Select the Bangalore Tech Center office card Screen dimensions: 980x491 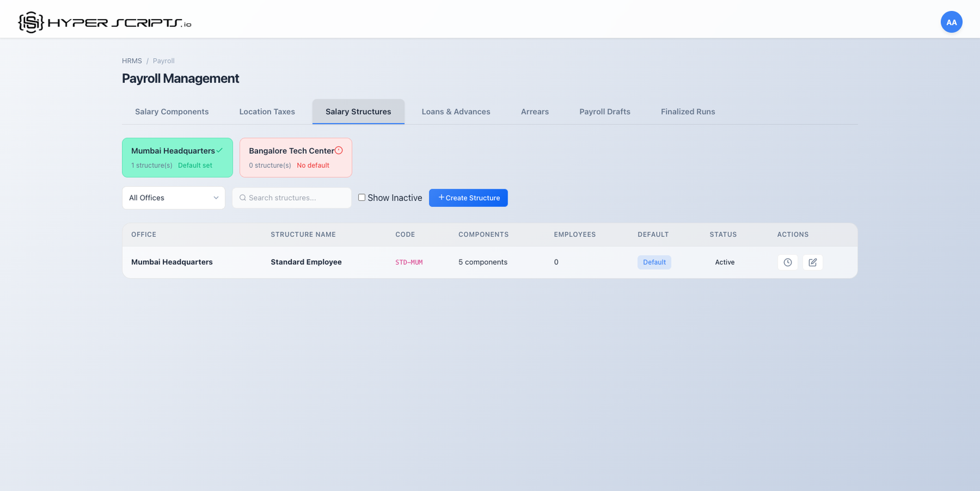click(x=295, y=158)
